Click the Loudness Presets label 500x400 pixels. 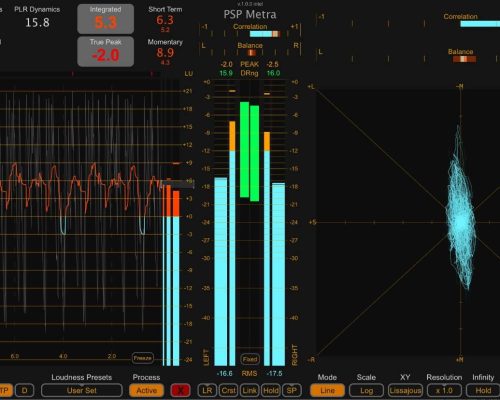click(x=82, y=377)
